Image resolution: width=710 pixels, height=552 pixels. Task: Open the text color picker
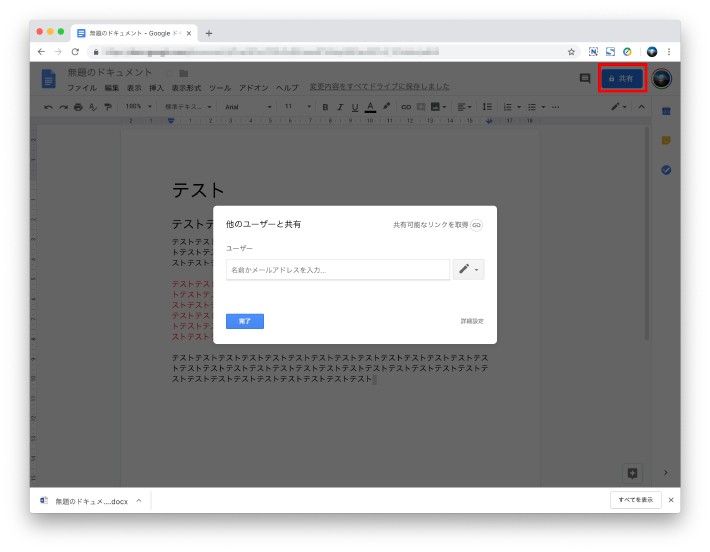370,107
